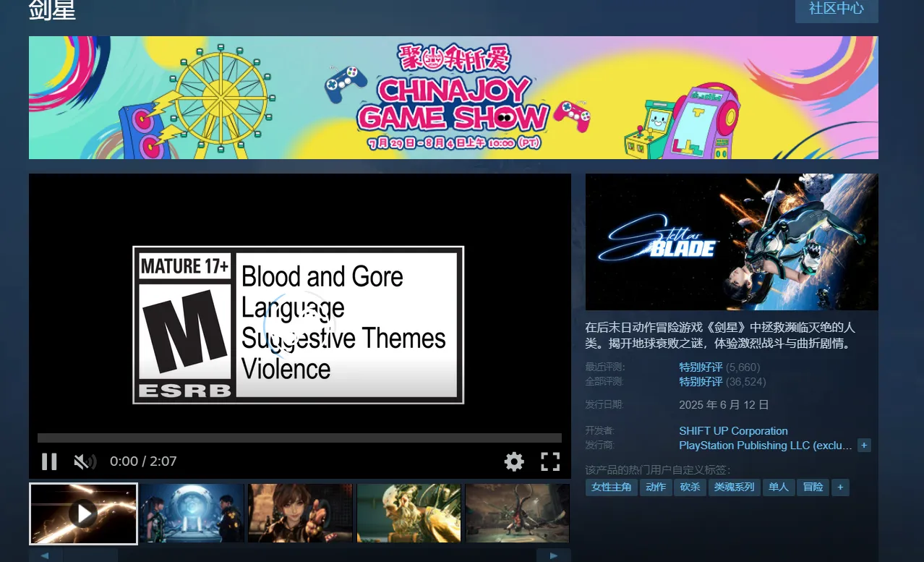The height and width of the screenshot is (562, 924).
Task: Expand more tags with plus button
Action: point(839,488)
